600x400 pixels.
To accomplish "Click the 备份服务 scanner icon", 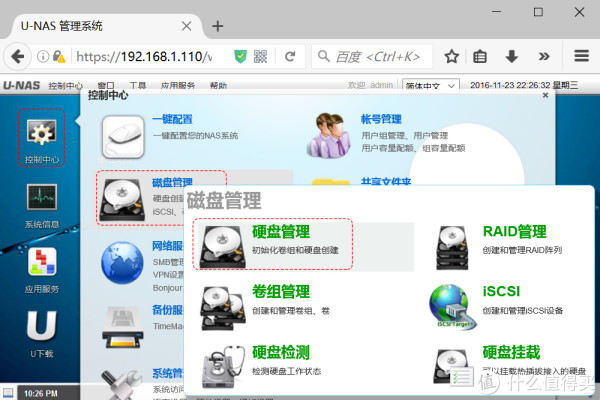I will pyautogui.click(x=123, y=328).
